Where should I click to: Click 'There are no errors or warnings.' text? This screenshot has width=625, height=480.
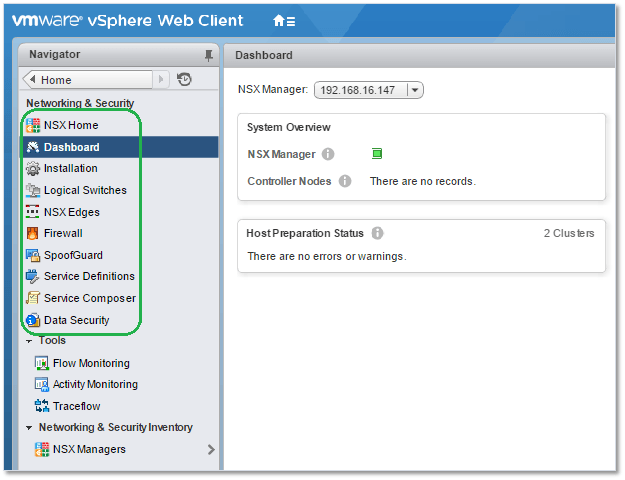click(x=327, y=256)
